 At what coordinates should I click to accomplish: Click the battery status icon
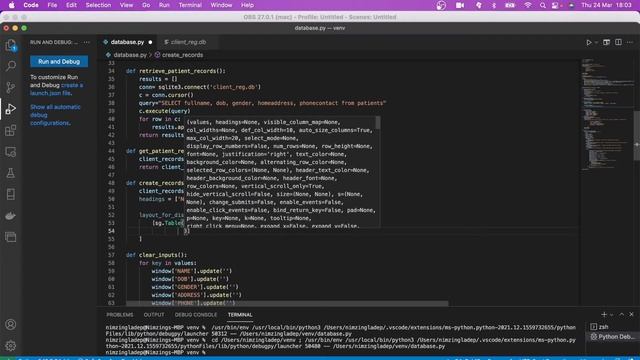(x=510, y=5)
